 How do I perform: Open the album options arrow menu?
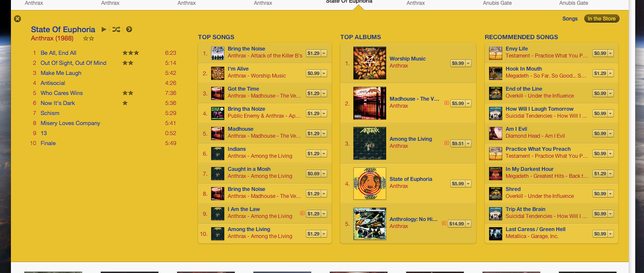pyautogui.click(x=129, y=29)
